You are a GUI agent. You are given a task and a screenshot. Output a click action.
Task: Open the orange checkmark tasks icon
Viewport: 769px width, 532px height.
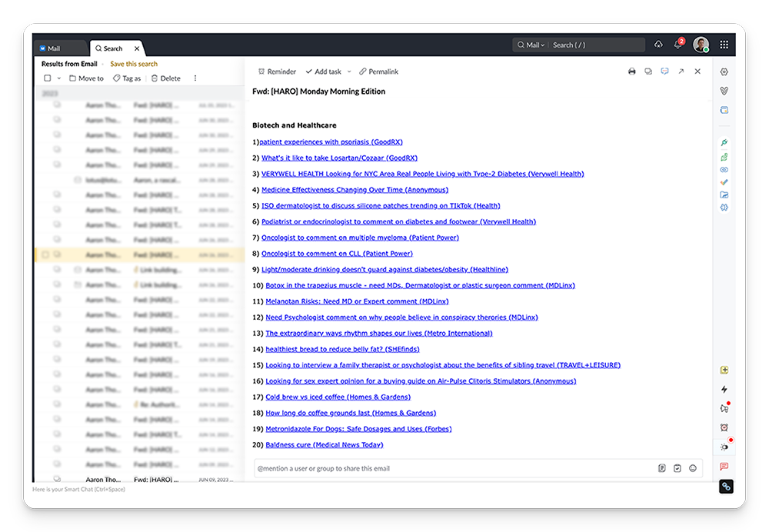click(724, 182)
